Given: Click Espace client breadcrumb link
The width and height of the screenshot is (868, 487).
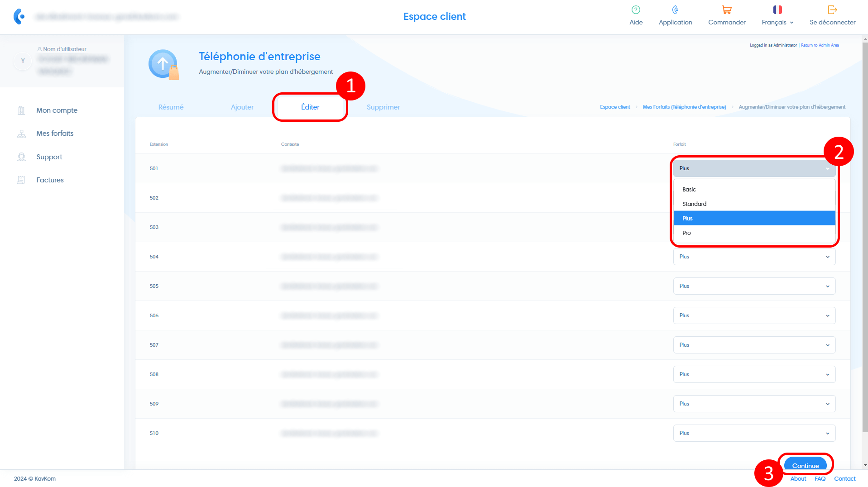Looking at the screenshot, I should [x=614, y=107].
